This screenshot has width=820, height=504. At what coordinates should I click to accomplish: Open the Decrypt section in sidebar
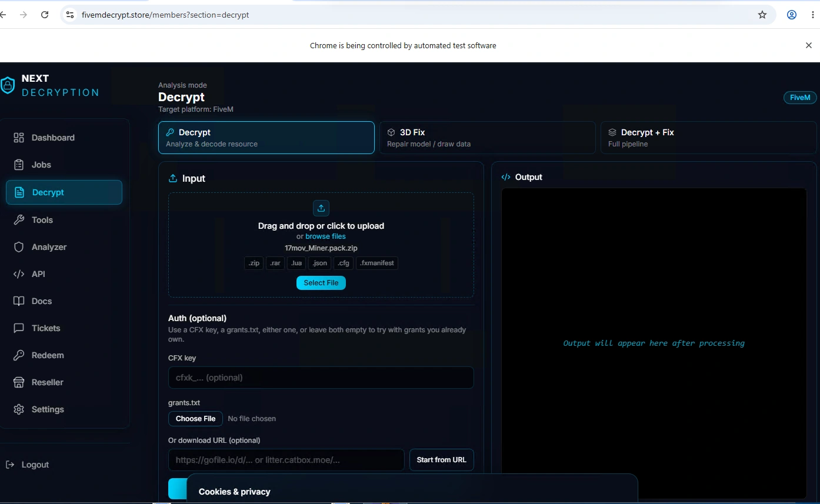[x=64, y=192]
